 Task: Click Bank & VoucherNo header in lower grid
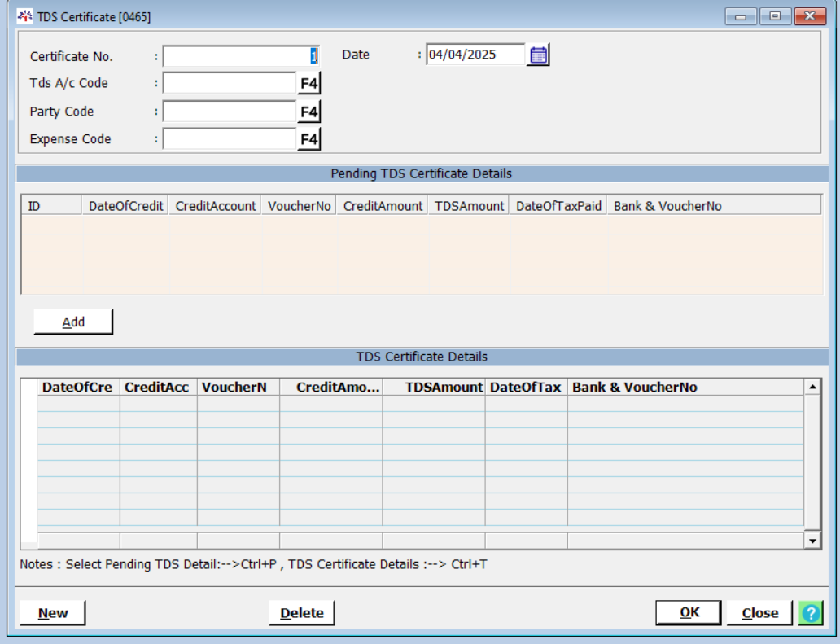pos(635,388)
